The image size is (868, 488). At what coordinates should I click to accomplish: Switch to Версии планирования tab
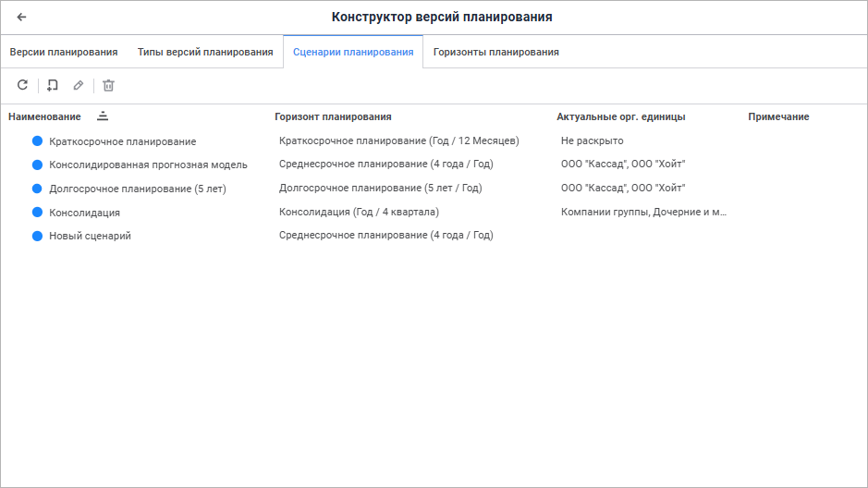point(64,52)
